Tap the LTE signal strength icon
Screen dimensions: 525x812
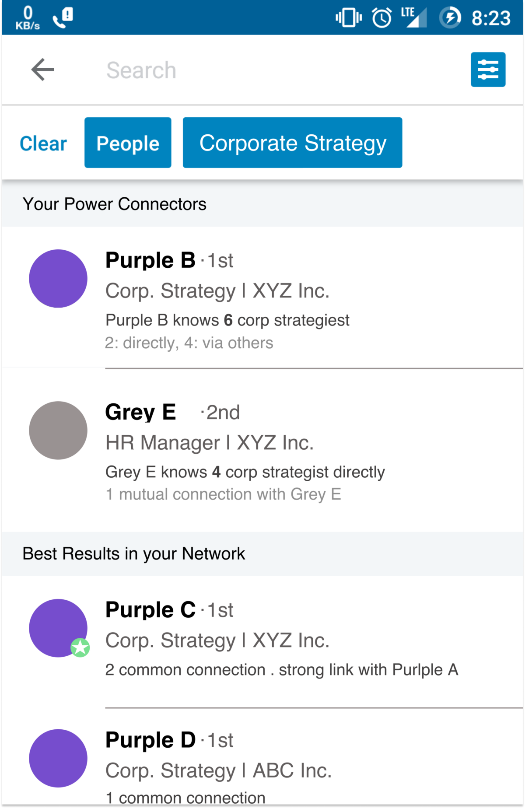(414, 18)
